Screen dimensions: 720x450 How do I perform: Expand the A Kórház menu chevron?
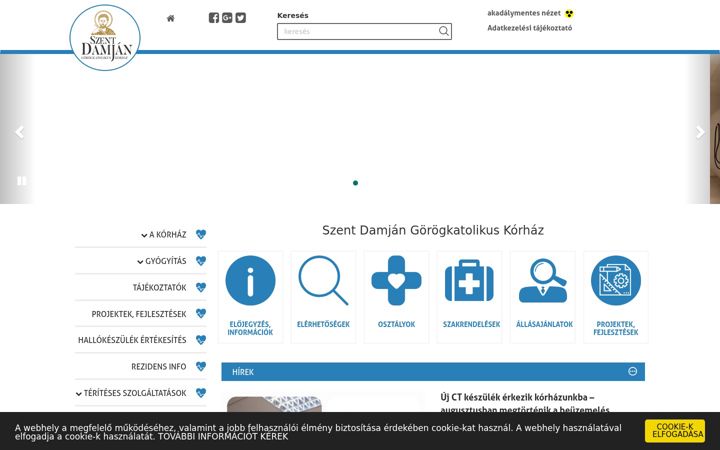tap(144, 236)
